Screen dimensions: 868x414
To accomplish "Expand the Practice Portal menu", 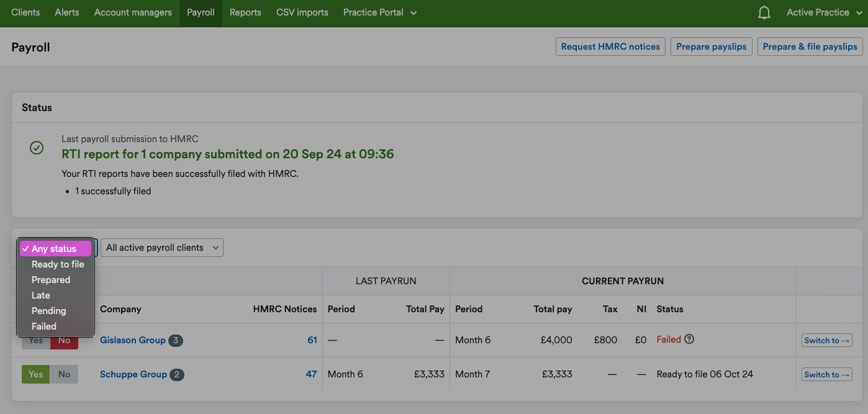I will point(380,12).
